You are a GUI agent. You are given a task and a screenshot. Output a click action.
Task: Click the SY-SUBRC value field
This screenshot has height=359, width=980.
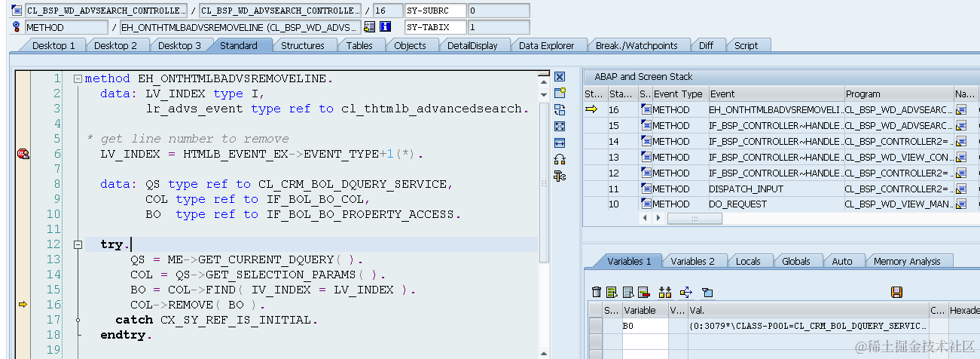(x=498, y=11)
